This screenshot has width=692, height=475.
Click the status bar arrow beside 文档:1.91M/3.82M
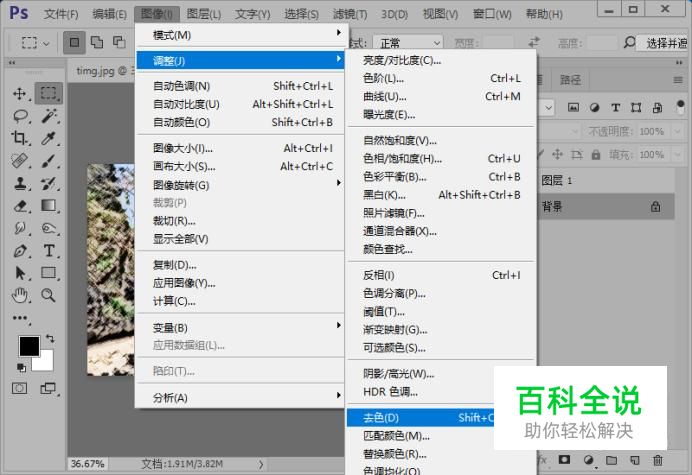coord(261,464)
